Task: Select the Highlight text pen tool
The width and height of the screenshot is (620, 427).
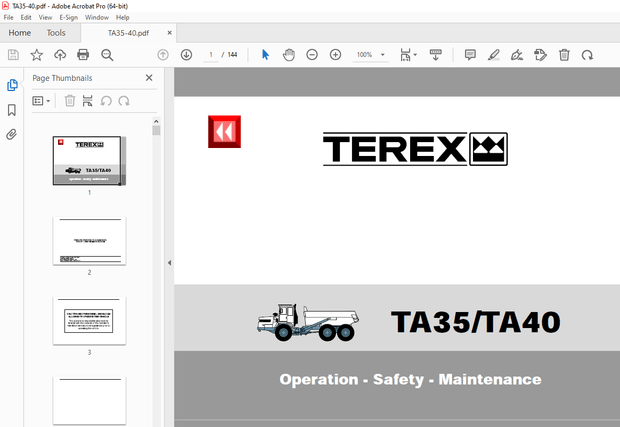Action: (493, 55)
